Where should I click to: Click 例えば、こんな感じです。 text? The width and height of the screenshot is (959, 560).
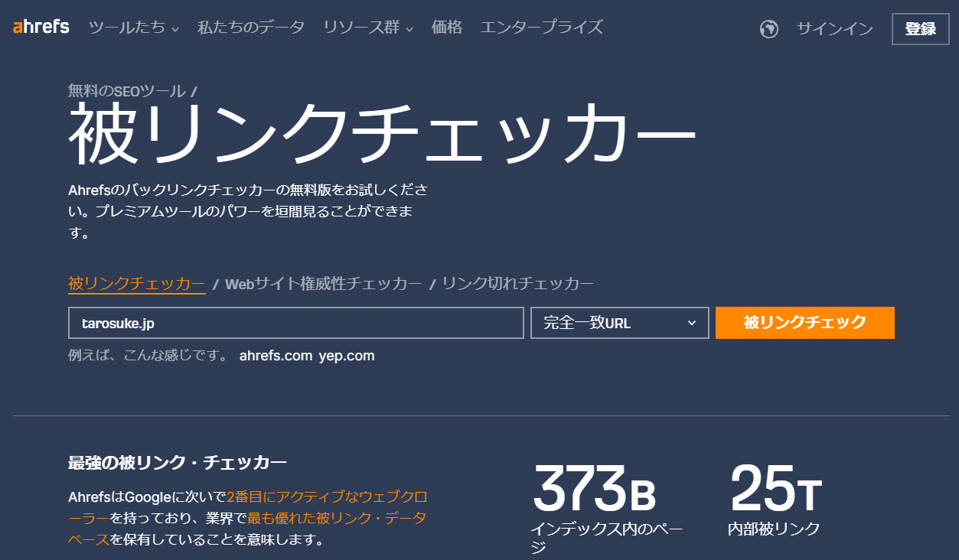(148, 356)
